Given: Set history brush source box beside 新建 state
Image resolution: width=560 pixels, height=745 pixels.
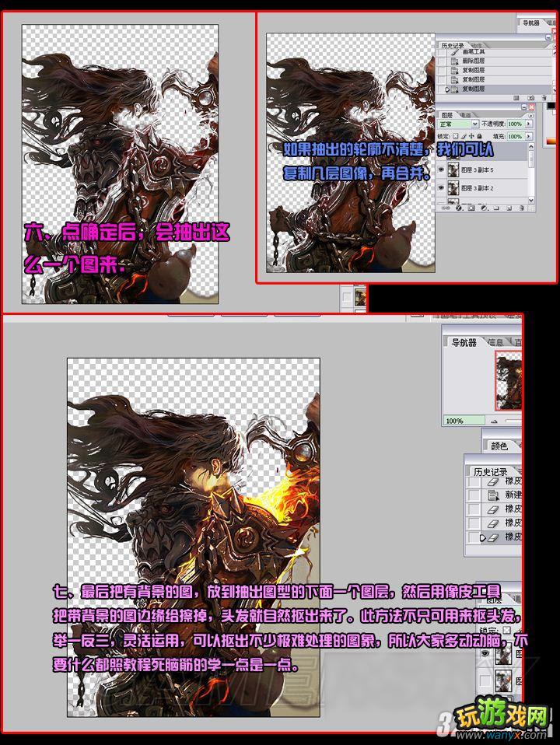Looking at the screenshot, I should tap(474, 495).
